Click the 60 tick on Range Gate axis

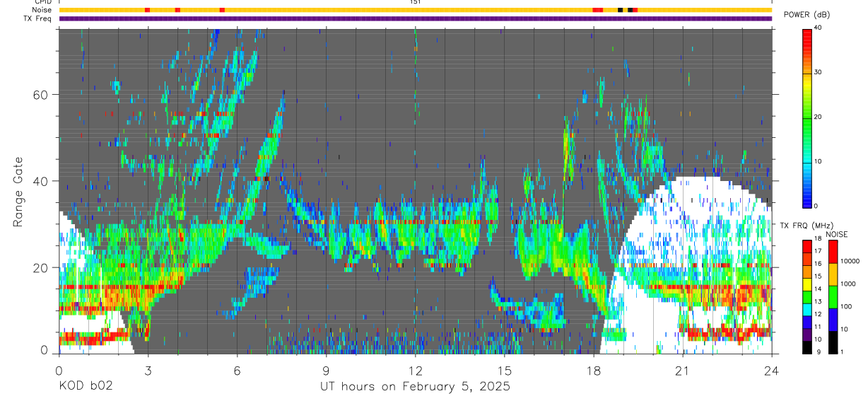coord(42,95)
